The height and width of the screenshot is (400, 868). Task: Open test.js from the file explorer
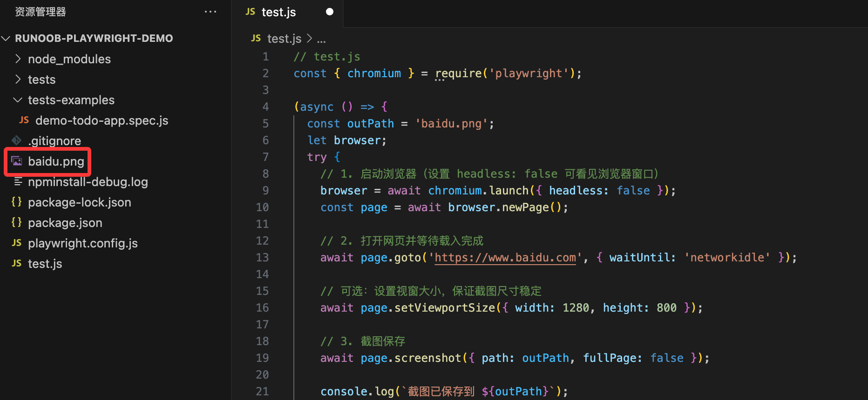(x=45, y=264)
